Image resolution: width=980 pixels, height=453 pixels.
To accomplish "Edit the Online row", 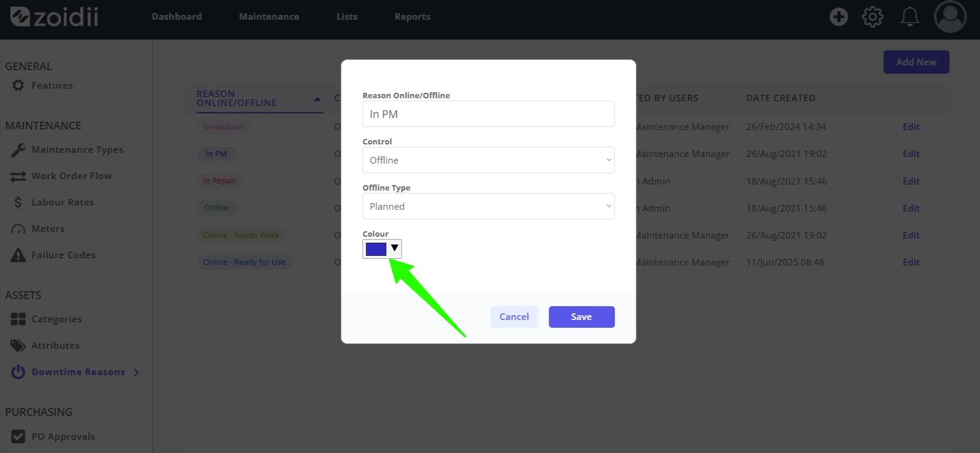I will [911, 209].
